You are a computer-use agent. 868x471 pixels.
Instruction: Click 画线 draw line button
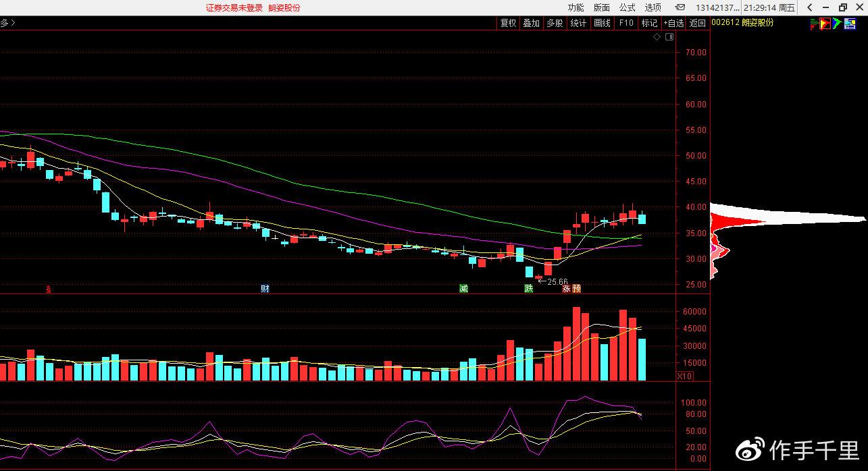pos(602,23)
